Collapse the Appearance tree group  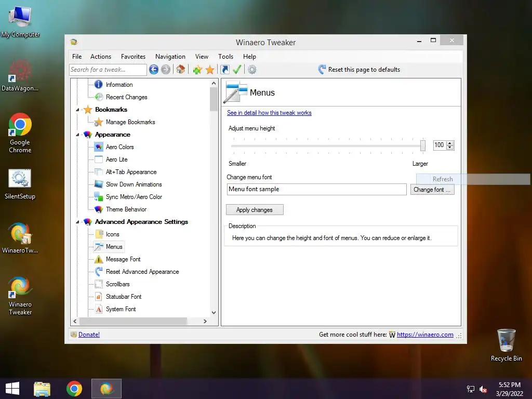tap(77, 135)
